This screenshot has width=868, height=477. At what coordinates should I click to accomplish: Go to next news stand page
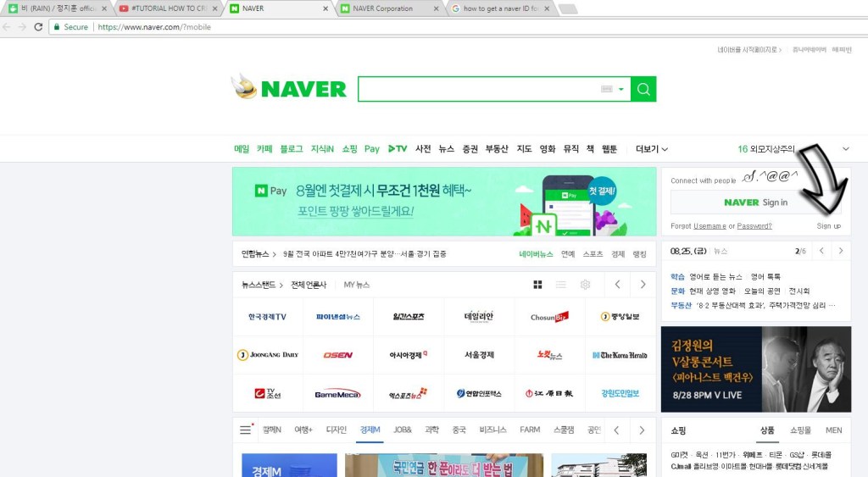643,285
